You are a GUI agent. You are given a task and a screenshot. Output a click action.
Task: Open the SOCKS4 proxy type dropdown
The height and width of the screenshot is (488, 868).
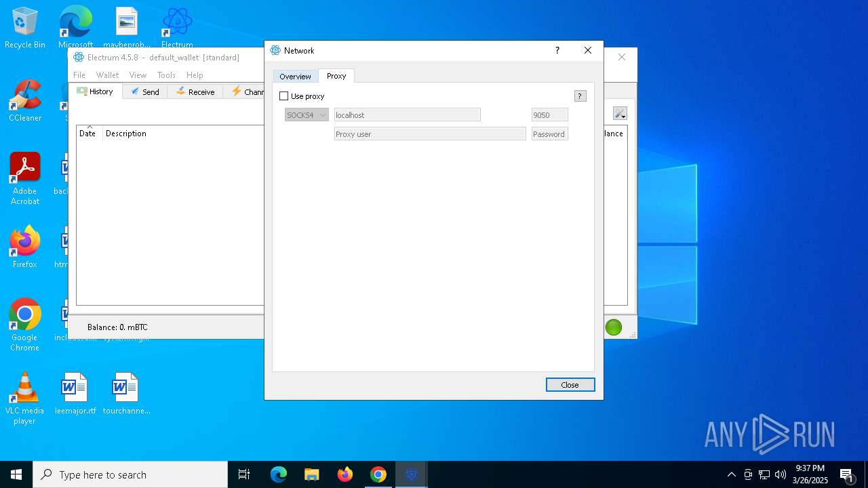(x=307, y=115)
